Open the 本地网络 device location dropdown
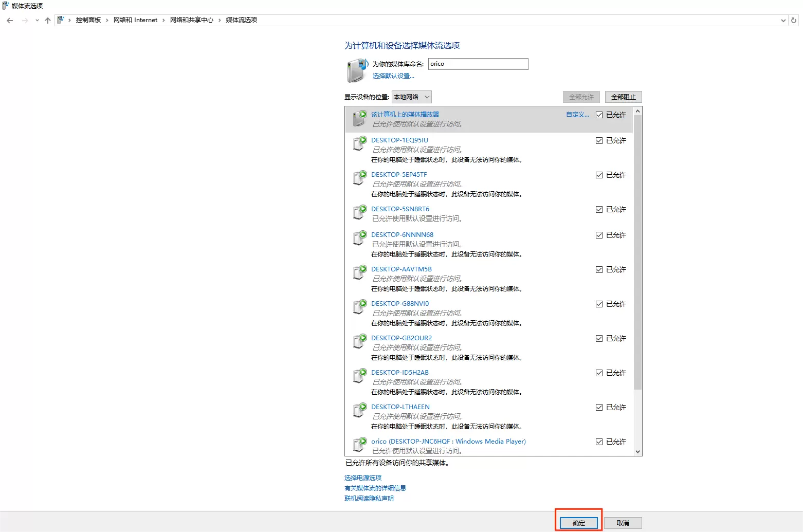The width and height of the screenshot is (803, 532). (411, 97)
